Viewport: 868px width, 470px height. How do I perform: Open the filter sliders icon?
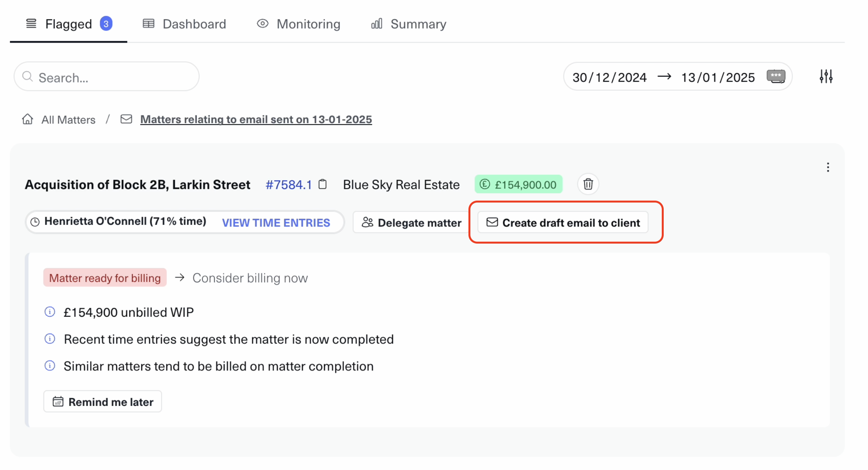click(826, 76)
